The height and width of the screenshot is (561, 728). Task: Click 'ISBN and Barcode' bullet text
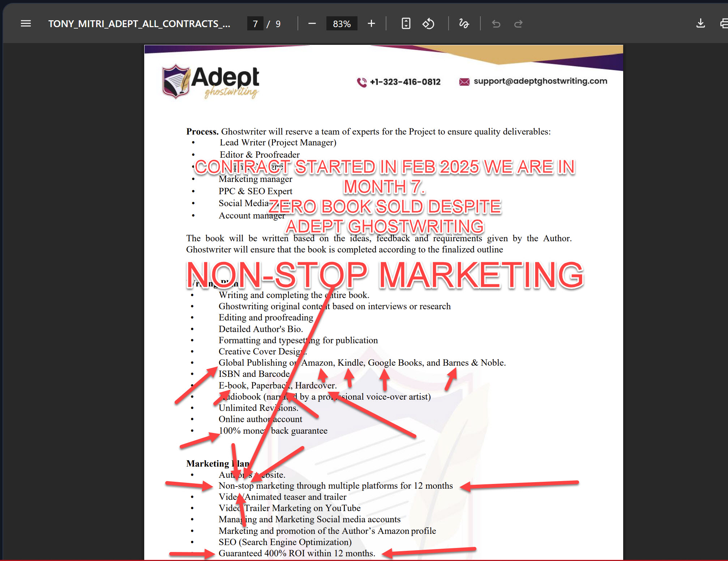tap(254, 374)
